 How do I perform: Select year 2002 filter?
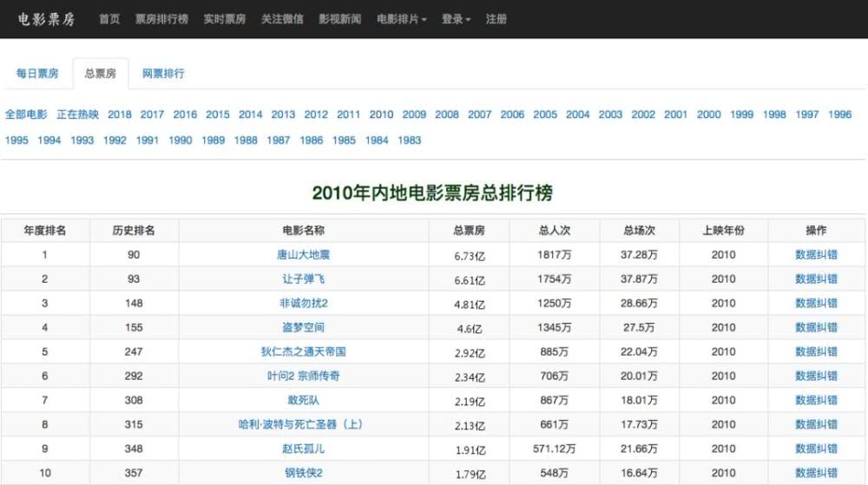(643, 114)
